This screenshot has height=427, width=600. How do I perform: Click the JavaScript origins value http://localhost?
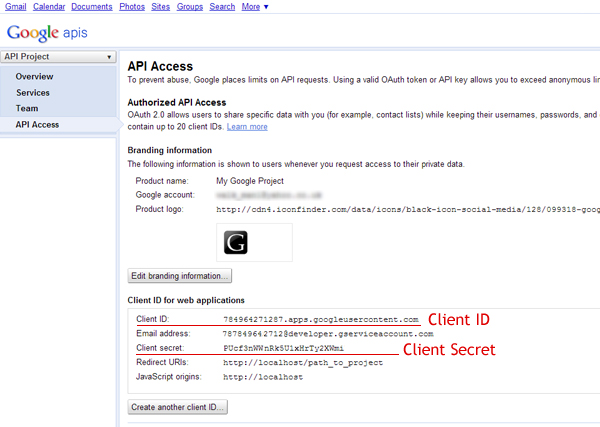[263, 377]
